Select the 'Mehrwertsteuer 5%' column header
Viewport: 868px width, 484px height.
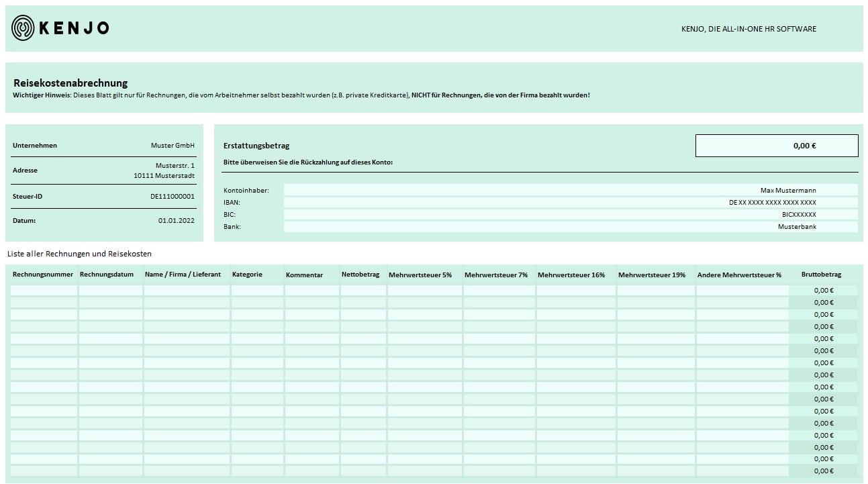pos(420,275)
